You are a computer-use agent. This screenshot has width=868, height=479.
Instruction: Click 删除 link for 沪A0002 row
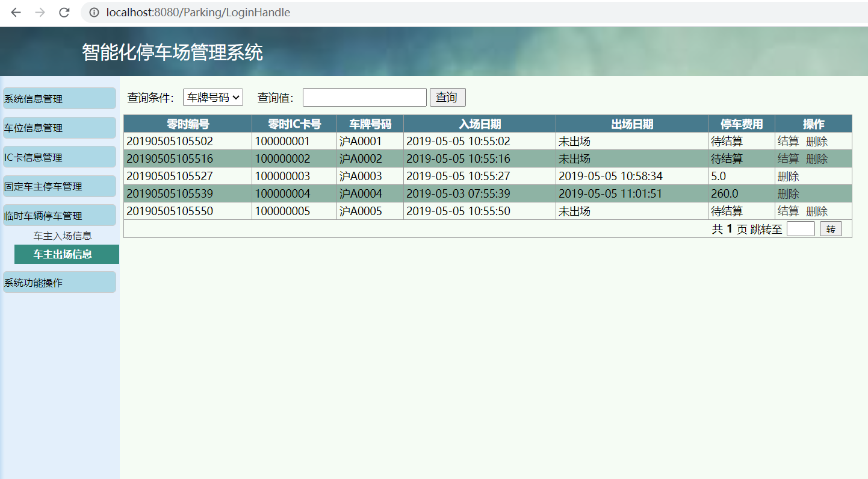pyautogui.click(x=817, y=158)
